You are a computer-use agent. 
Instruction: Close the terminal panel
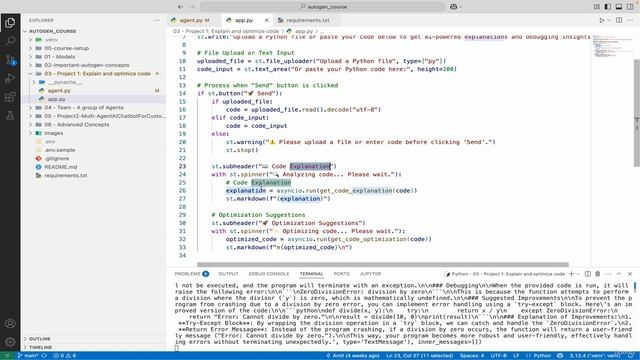click(630, 274)
